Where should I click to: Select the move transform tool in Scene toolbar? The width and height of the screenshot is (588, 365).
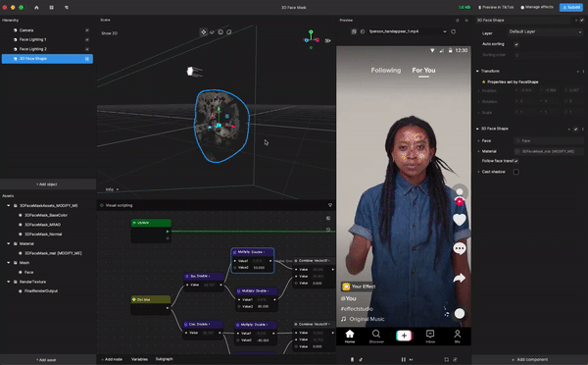(x=204, y=32)
